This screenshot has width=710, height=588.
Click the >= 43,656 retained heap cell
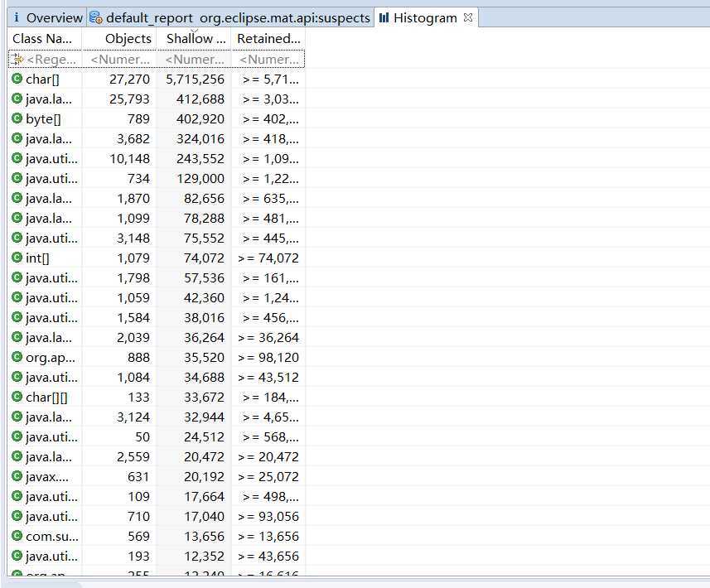click(x=268, y=557)
